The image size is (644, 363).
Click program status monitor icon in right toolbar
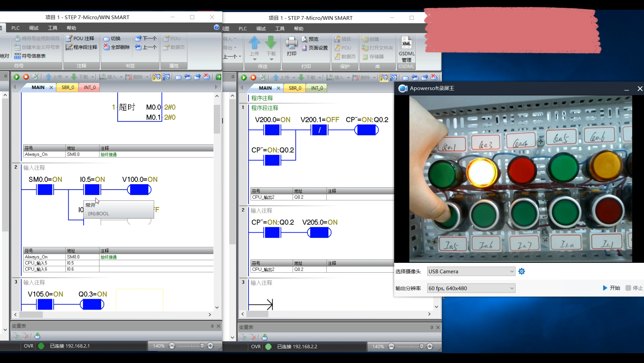click(x=384, y=78)
